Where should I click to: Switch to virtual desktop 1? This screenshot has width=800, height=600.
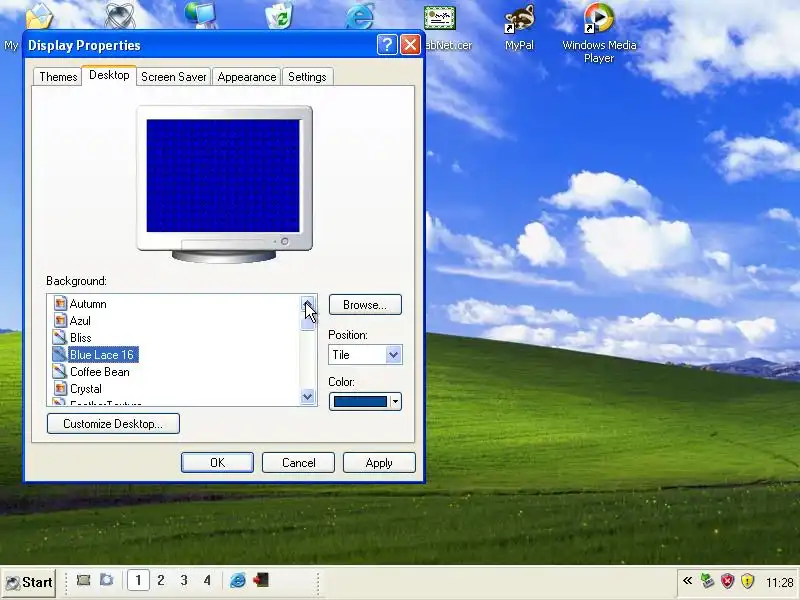click(138, 580)
